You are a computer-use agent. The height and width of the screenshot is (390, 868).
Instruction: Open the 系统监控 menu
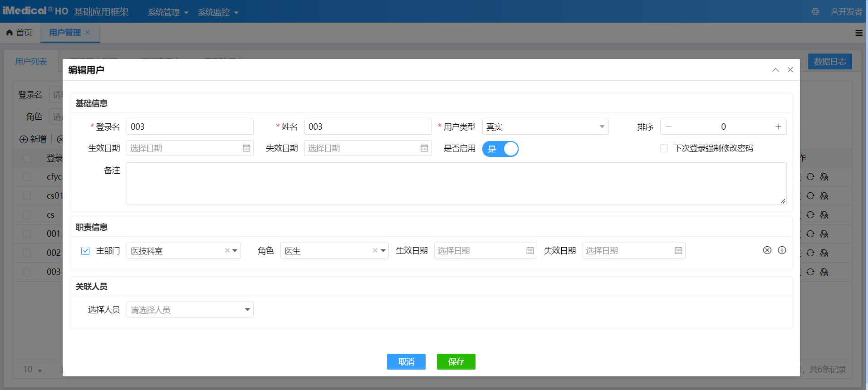[218, 12]
